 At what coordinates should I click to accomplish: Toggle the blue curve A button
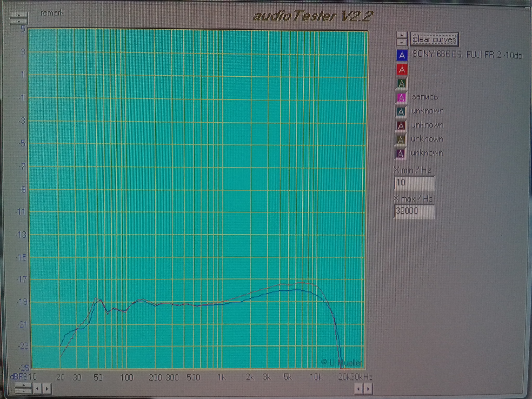[402, 55]
